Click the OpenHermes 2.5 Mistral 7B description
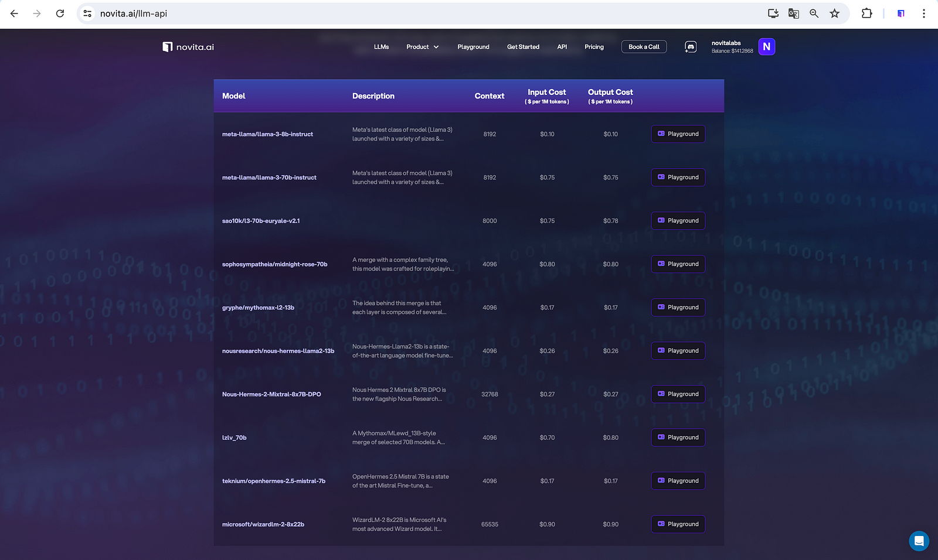938x560 pixels. 400,481
